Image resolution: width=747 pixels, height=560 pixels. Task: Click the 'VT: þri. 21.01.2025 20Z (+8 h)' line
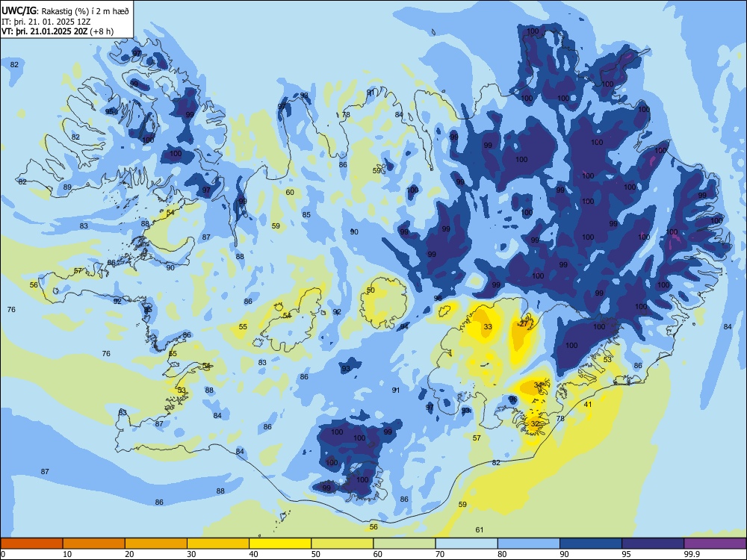click(x=58, y=31)
